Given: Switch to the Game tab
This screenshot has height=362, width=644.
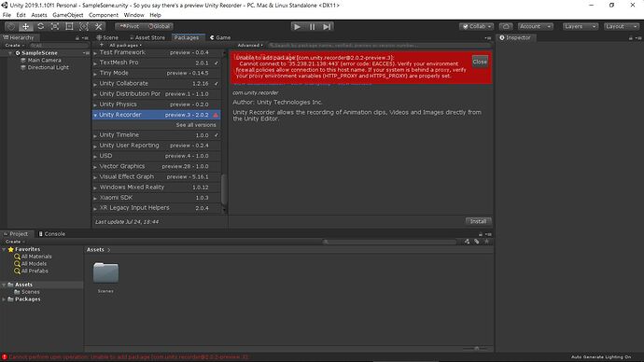Looking at the screenshot, I should click(220, 37).
